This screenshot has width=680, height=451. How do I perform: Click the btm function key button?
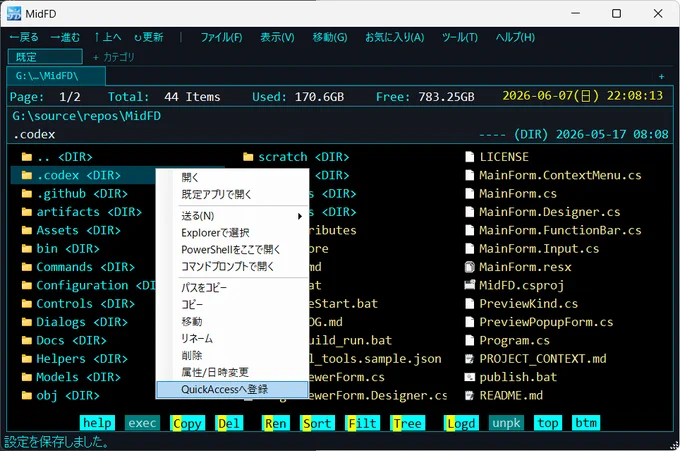[x=586, y=423]
